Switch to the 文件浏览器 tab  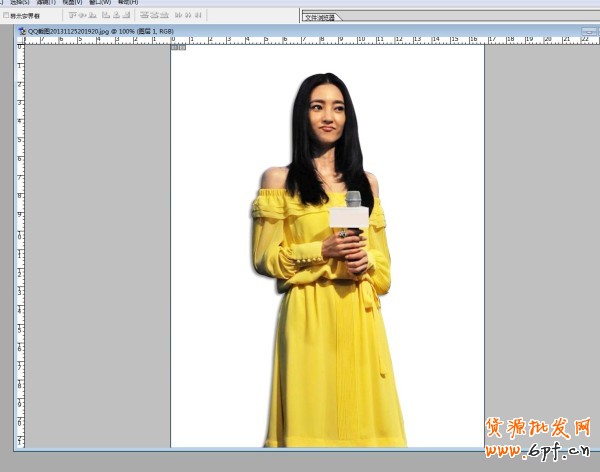coord(322,17)
